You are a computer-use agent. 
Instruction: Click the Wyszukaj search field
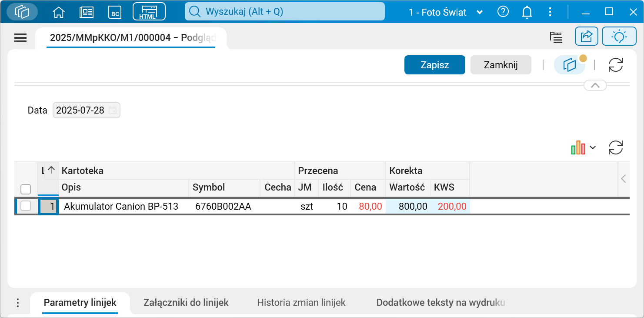point(285,12)
